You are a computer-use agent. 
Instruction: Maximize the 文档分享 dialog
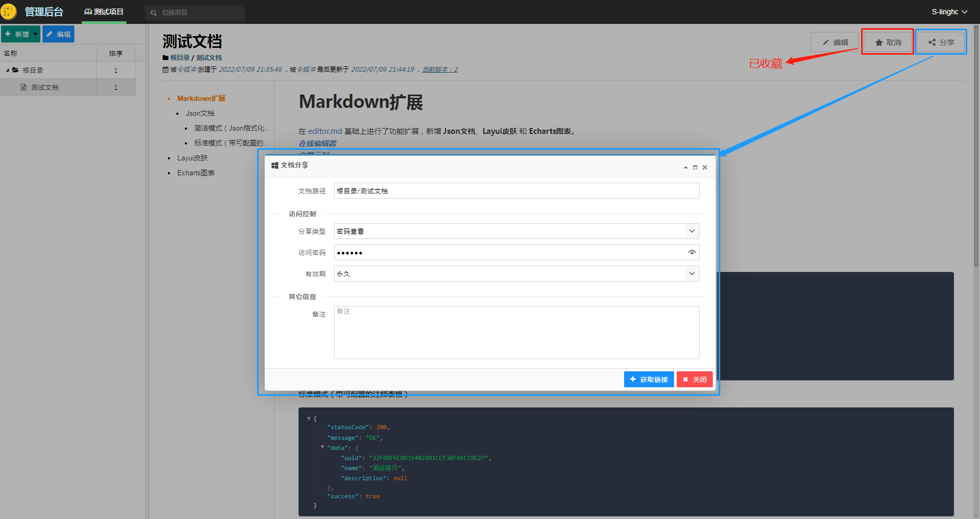coord(695,167)
